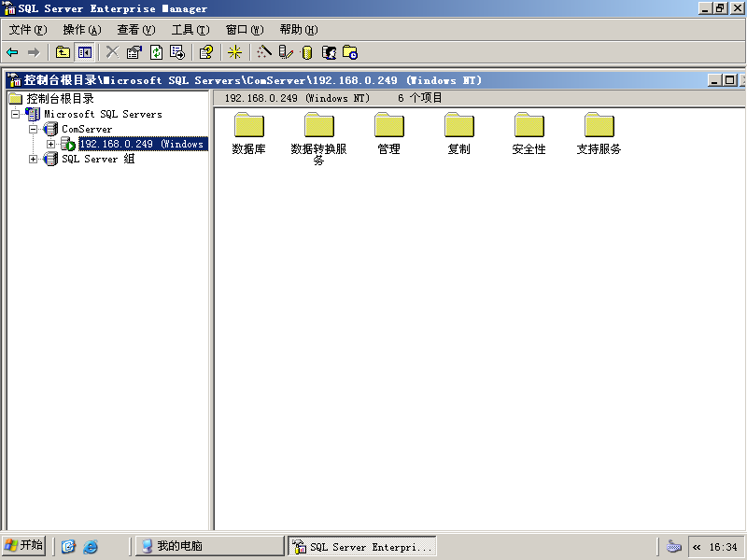Toggle the Show/Hide console tree button

pyautogui.click(x=85, y=52)
